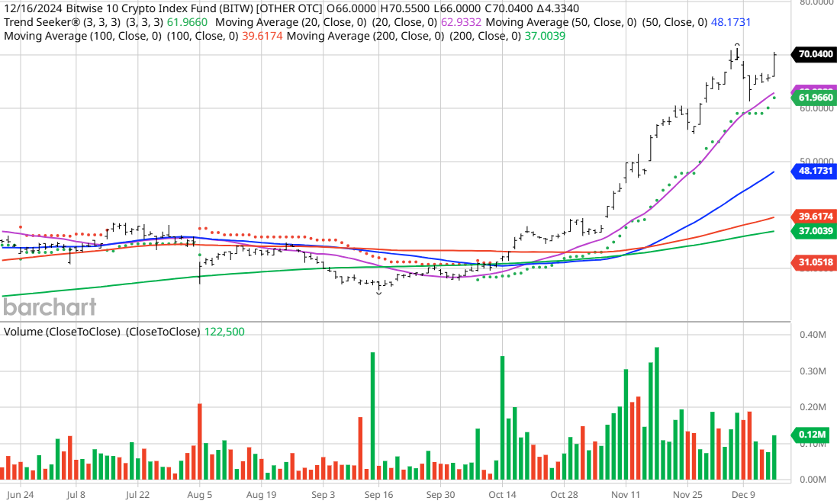
Task: Click the 20-day average value 62.9332
Action: 461,22
